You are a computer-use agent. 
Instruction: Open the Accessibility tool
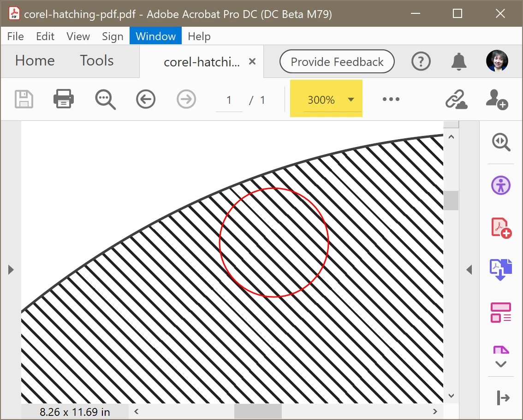click(x=501, y=185)
